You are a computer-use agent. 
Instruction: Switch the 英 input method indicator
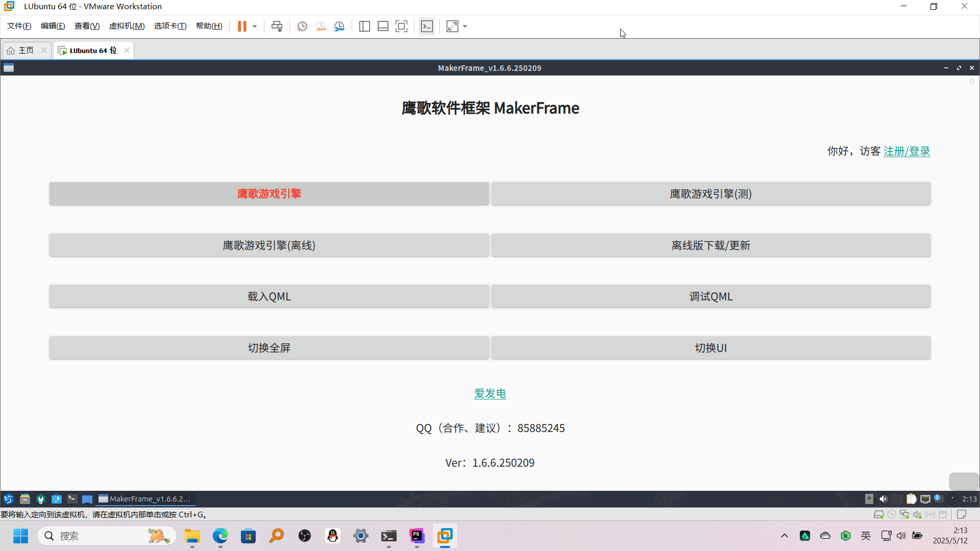[866, 536]
